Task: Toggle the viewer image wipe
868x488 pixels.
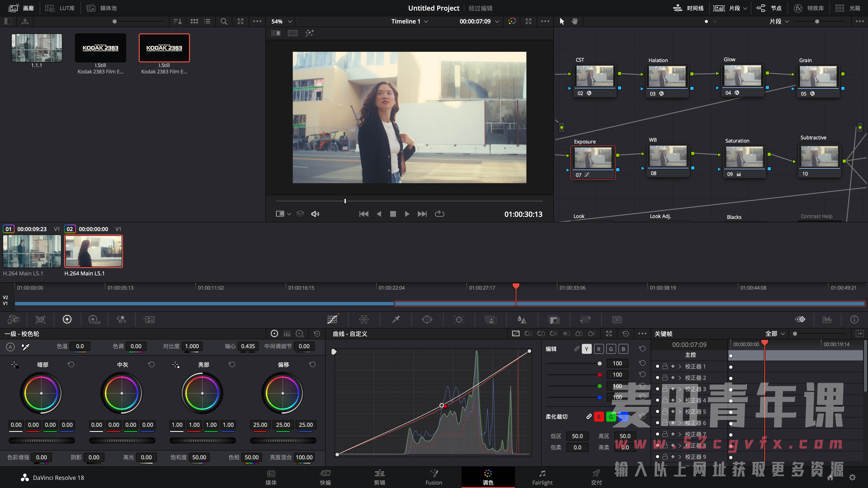Action: 276,33
